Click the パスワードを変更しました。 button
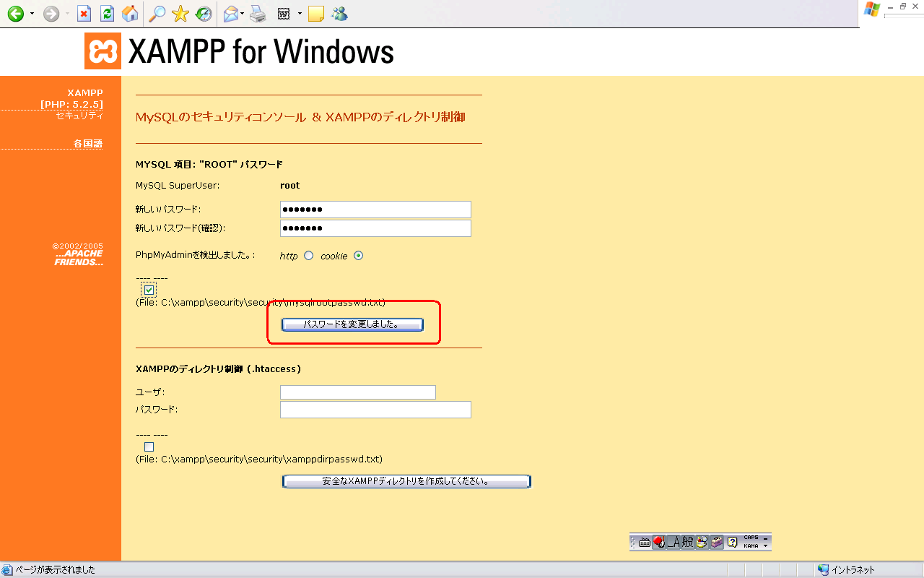Screen dimensions: 924x578 (352, 324)
